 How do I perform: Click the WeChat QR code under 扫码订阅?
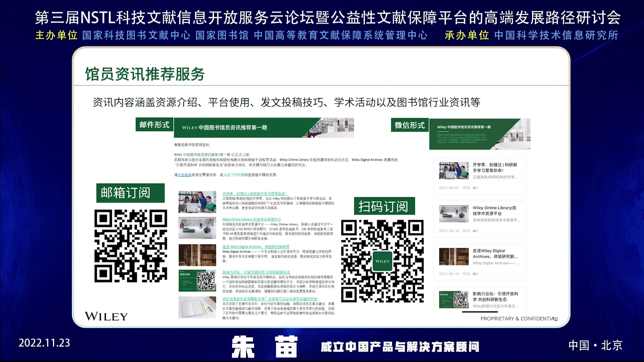pyautogui.click(x=383, y=261)
